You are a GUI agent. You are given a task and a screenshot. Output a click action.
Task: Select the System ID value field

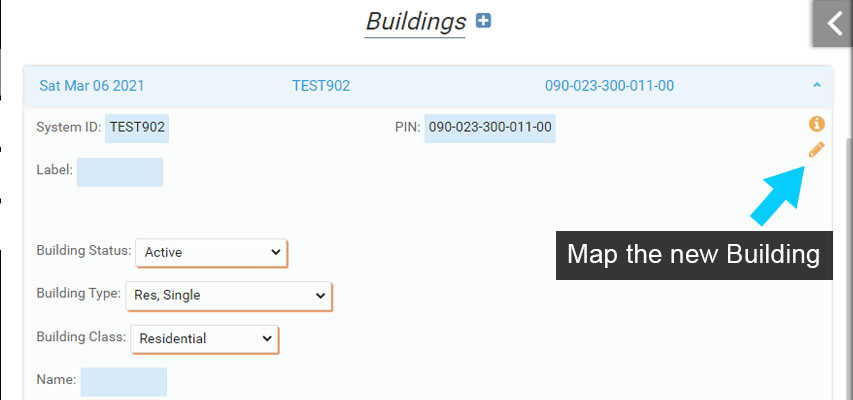pyautogui.click(x=137, y=128)
